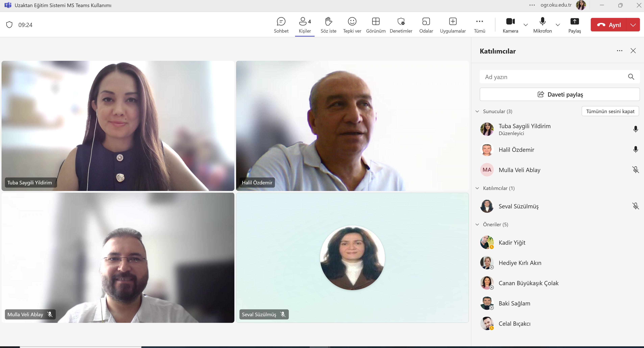This screenshot has height=348, width=644.
Task: Unmute Mulla Veli Ablay in participant list
Action: click(x=635, y=170)
